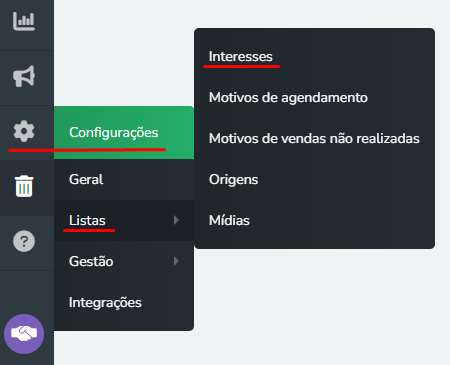The image size is (450, 365).
Task: Select Interesses from the submenu
Action: 241,56
